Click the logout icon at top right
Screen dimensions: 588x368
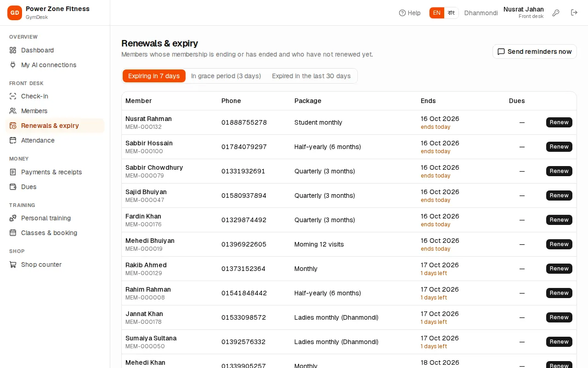(574, 13)
